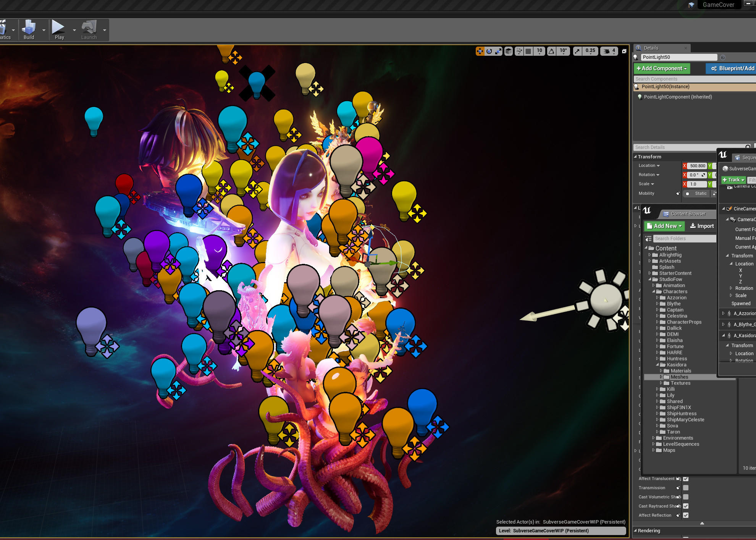The width and height of the screenshot is (756, 540).
Task: Activate the scale gizmo mode
Action: (x=498, y=51)
